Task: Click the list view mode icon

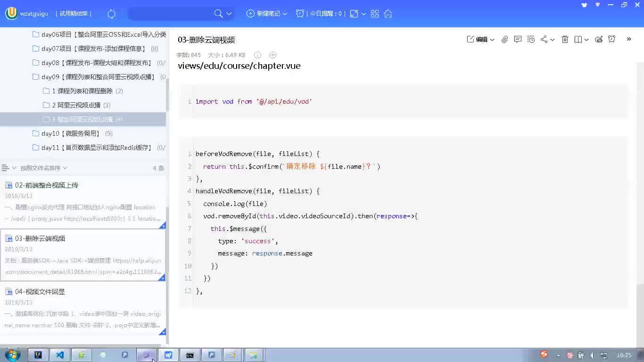Action: pos(6,168)
